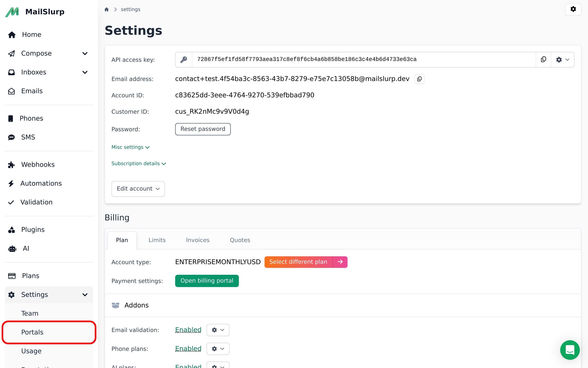Copy the account email address
The width and height of the screenshot is (588, 368).
click(419, 79)
